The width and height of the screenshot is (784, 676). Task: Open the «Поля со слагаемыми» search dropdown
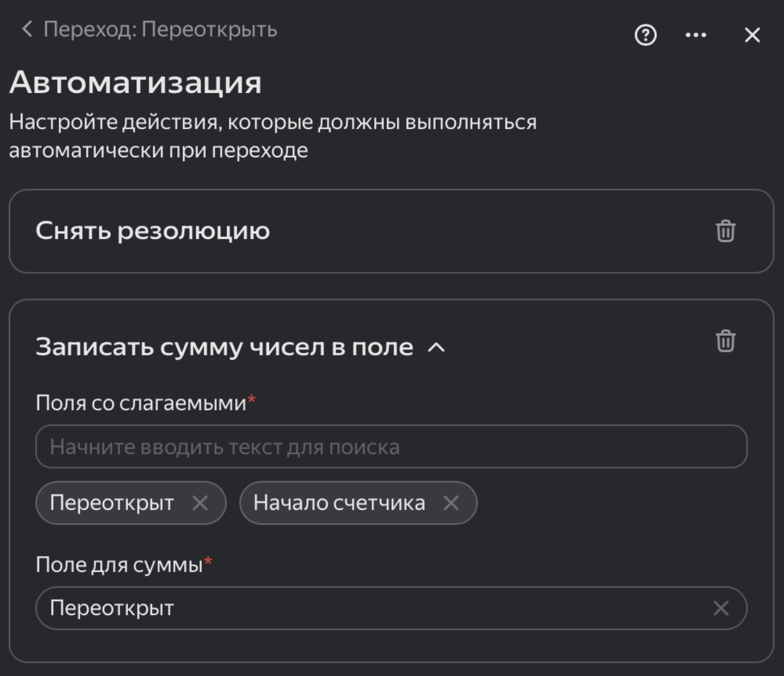pos(391,446)
